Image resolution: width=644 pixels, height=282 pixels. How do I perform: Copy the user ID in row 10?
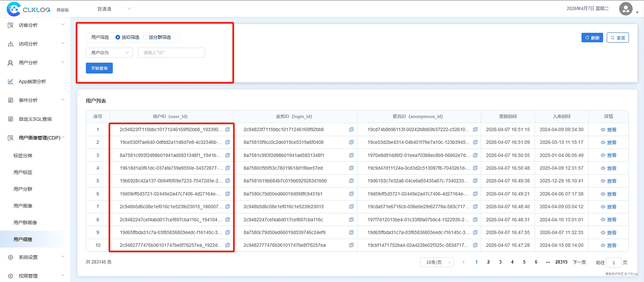pyautogui.click(x=227, y=245)
